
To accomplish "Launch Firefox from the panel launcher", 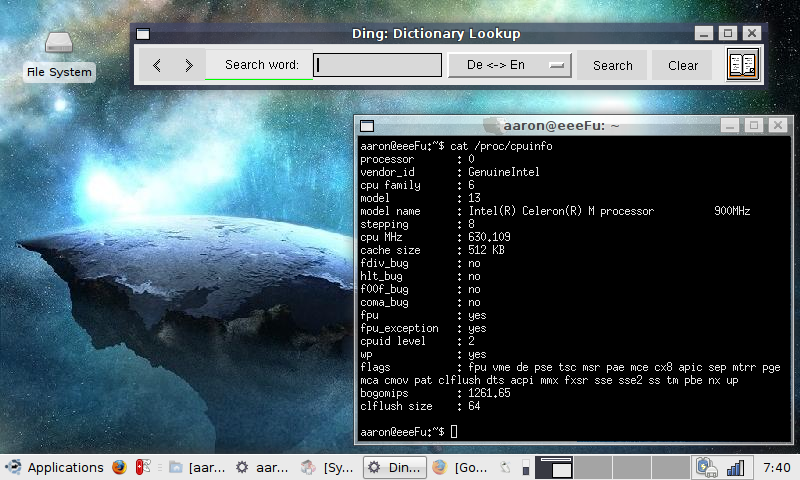I will [119, 467].
